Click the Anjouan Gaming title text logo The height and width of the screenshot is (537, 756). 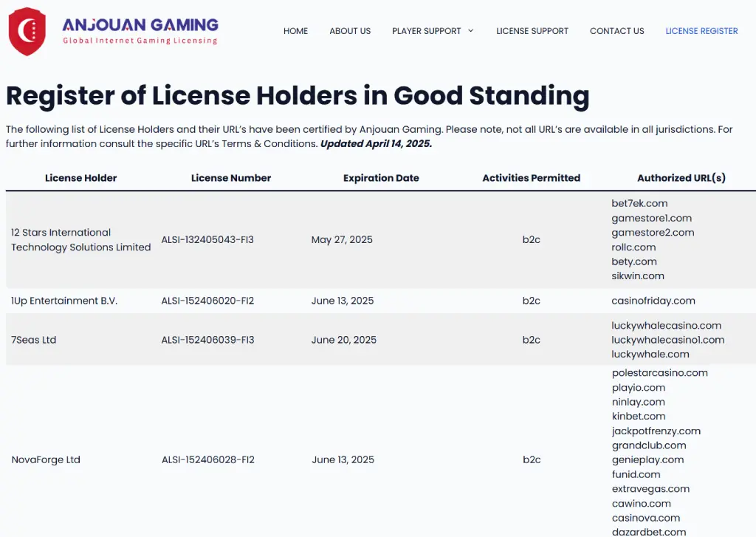(140, 24)
